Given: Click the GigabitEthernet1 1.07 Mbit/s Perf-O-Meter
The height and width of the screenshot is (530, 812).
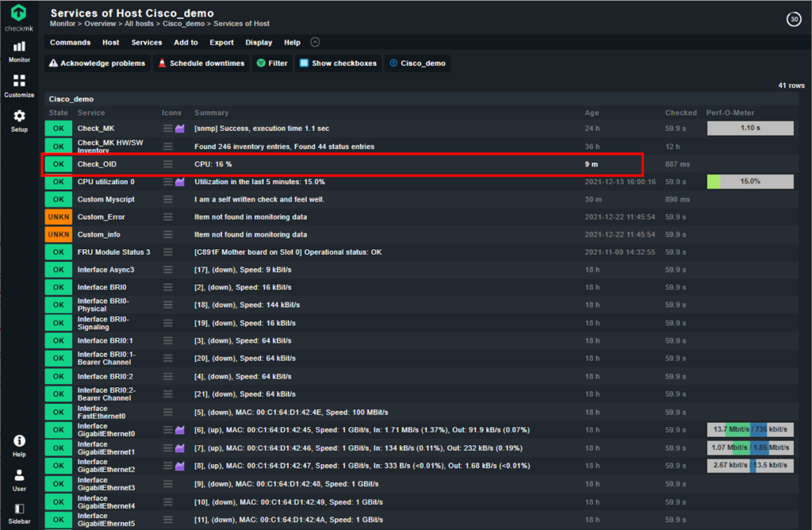Looking at the screenshot, I should 750,447.
